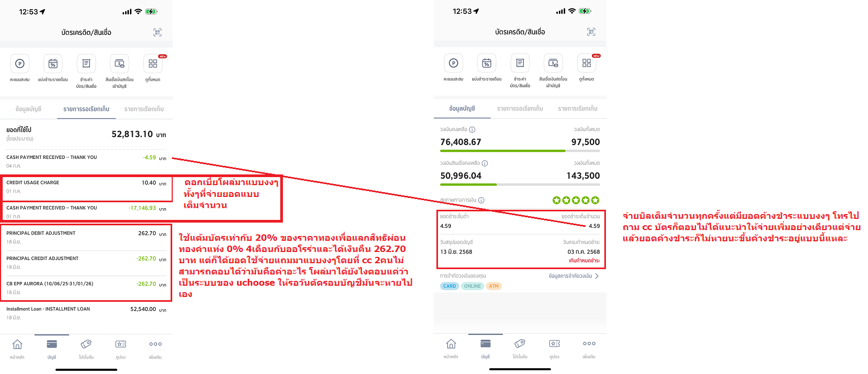Select รายการรอเรียกเก็บ tab on left phone
The image size is (868, 374).
[86, 109]
